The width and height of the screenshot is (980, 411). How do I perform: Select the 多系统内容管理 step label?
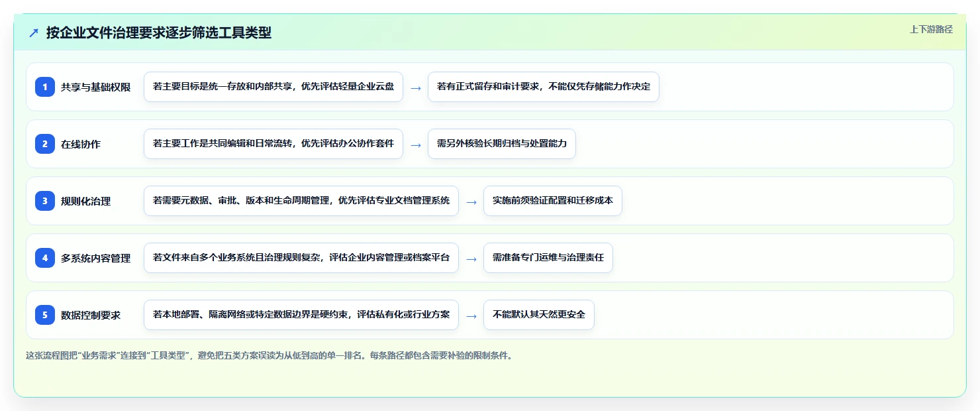96,258
